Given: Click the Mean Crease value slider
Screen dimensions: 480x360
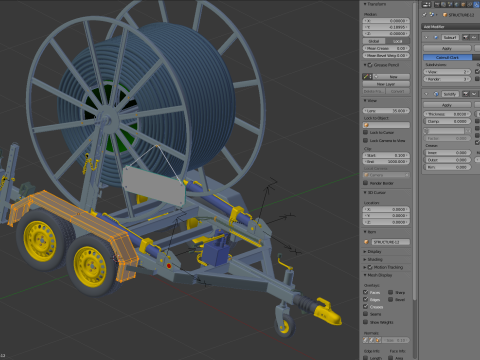Looking at the screenshot, I should click(x=386, y=48).
